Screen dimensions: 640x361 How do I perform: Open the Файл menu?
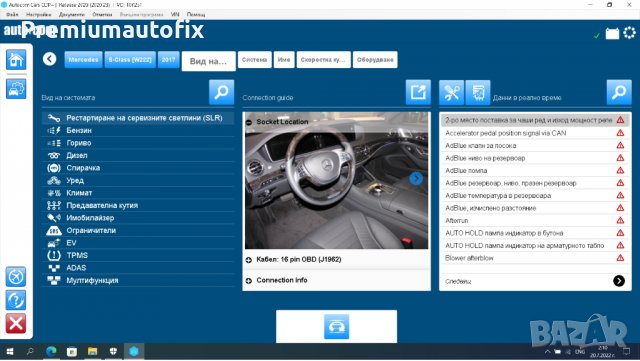[12, 14]
